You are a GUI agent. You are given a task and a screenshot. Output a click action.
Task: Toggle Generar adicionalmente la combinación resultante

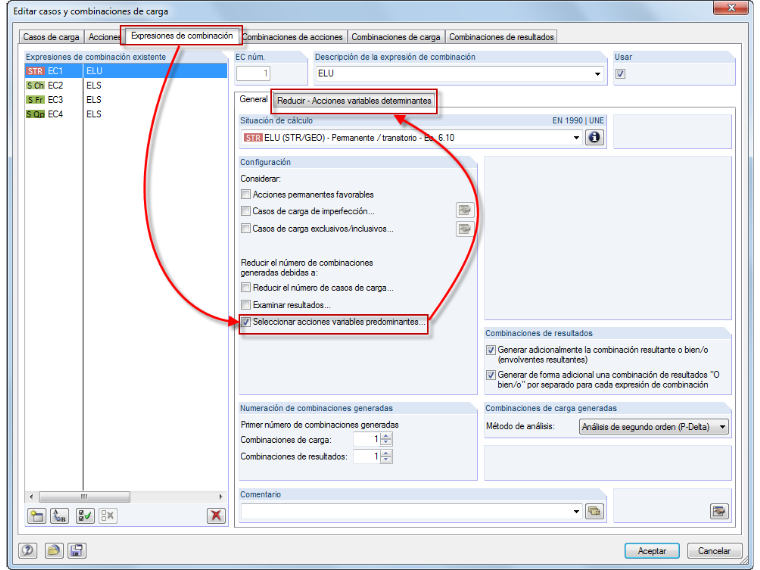pyautogui.click(x=491, y=349)
